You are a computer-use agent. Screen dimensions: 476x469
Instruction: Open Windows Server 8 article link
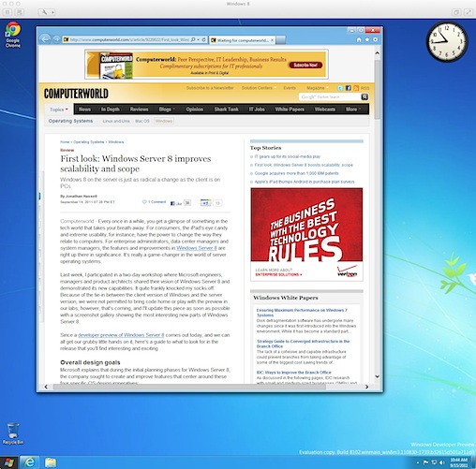point(197,248)
